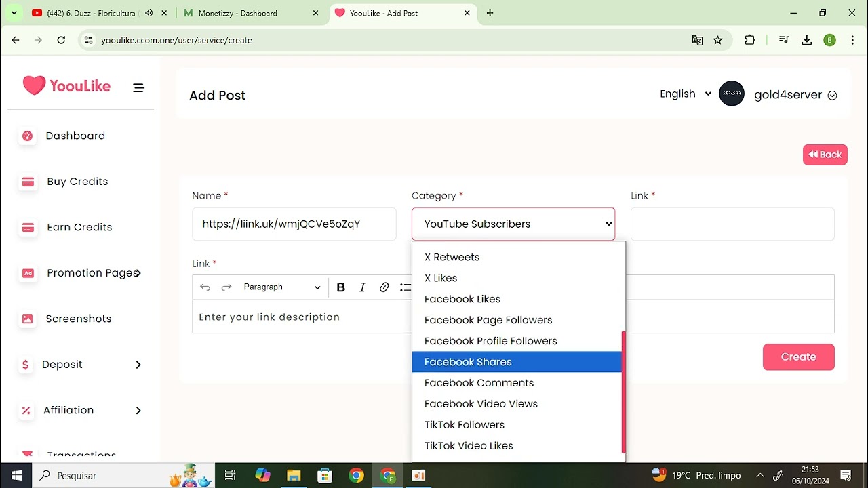The width and height of the screenshot is (868, 488).
Task: Toggle the bulleted list icon
Action: point(405,287)
